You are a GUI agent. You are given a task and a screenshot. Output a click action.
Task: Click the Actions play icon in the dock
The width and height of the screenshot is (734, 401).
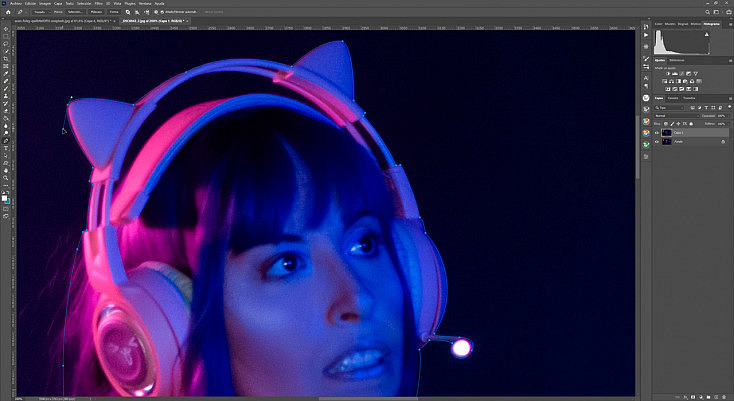coord(646,35)
